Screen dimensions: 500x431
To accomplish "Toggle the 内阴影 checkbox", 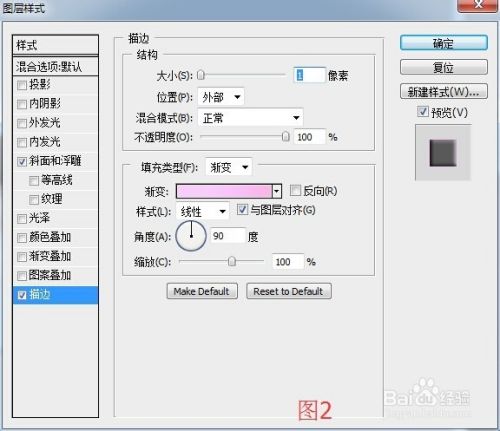I will point(22,104).
